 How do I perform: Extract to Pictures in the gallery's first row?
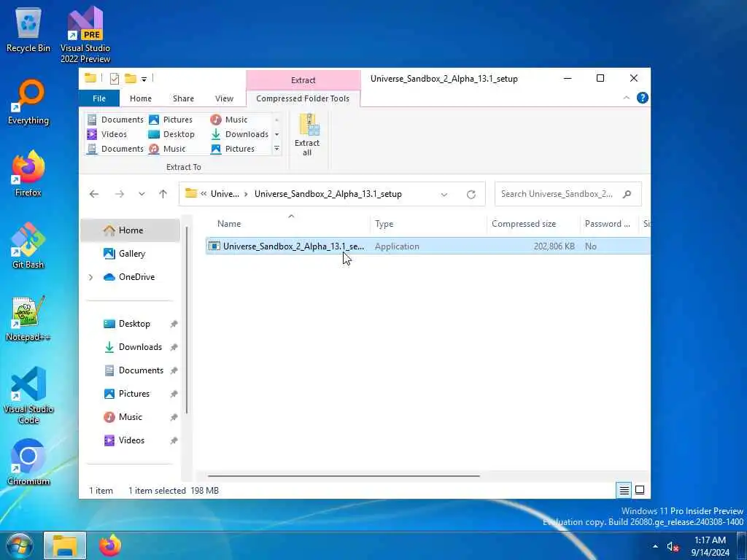(171, 120)
